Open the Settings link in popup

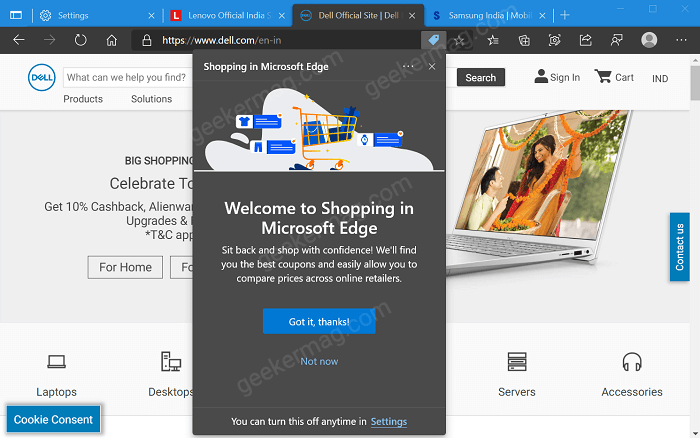(389, 421)
